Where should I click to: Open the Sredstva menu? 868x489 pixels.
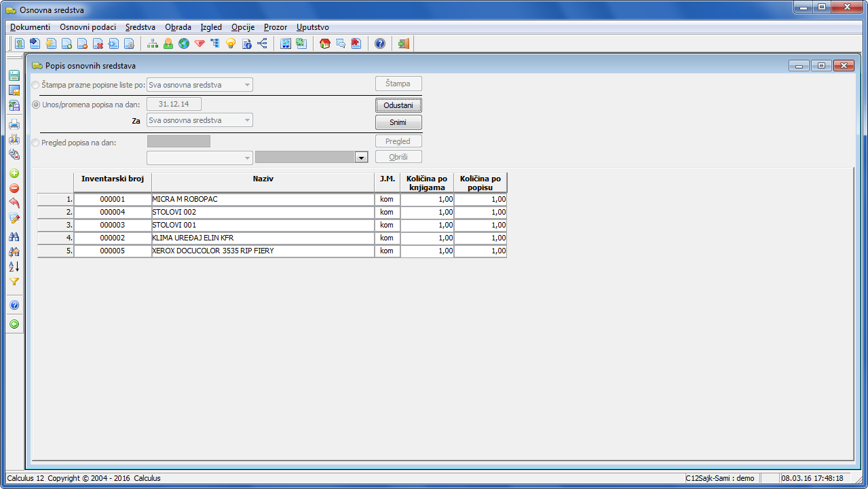click(x=140, y=27)
